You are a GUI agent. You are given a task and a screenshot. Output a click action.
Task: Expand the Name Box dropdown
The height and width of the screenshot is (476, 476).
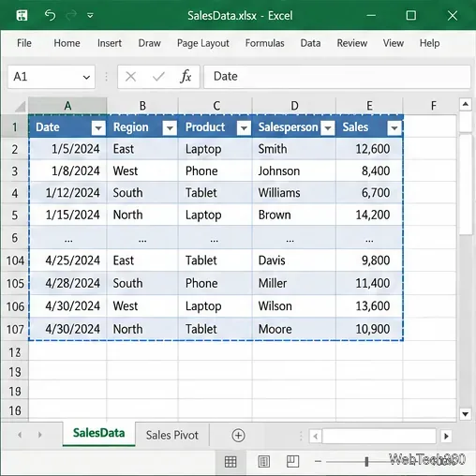point(86,77)
